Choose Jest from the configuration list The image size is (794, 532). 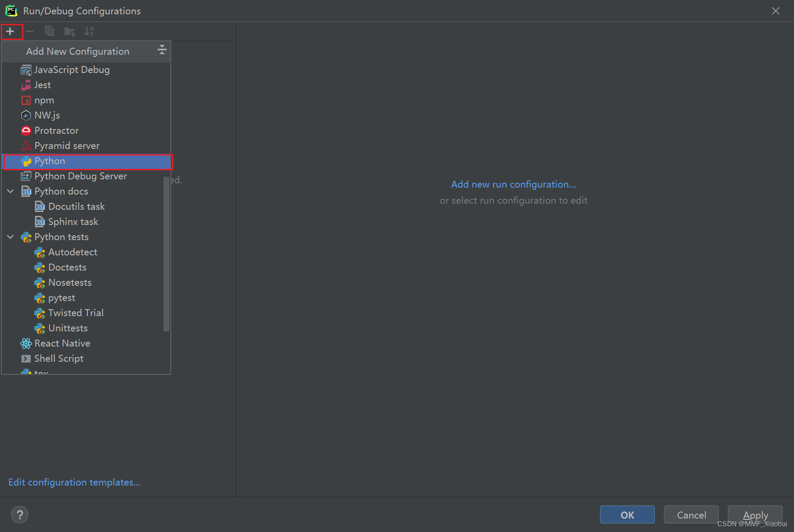(86, 85)
